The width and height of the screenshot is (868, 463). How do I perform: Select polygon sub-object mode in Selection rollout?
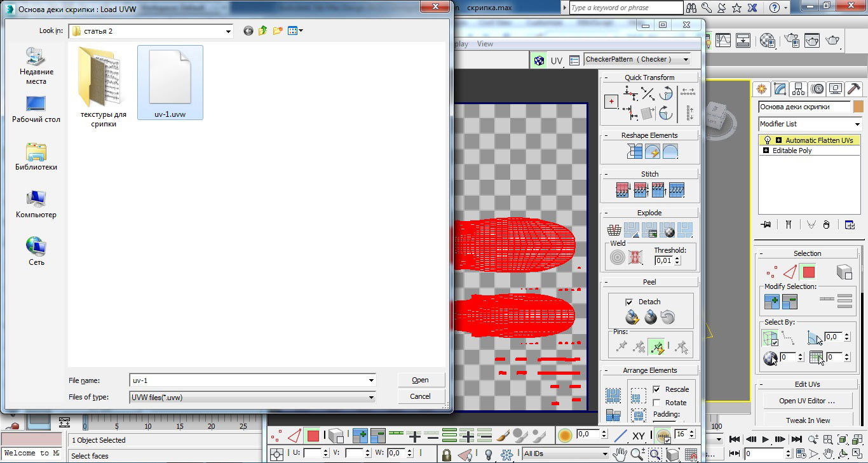tap(808, 272)
